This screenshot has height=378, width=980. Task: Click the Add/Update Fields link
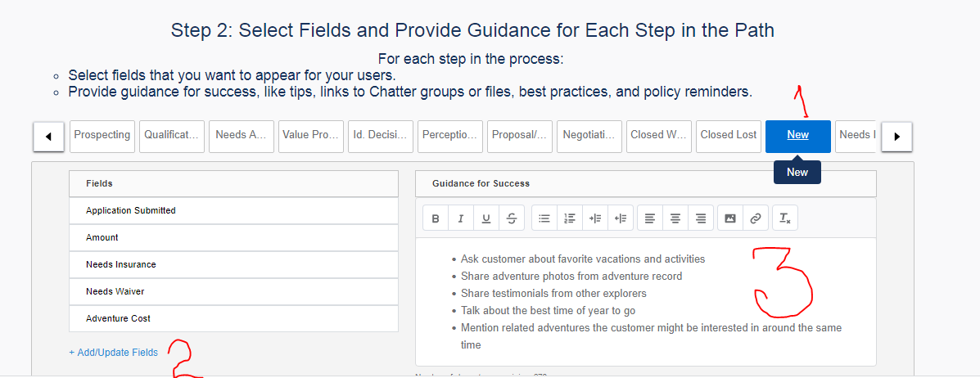114,353
